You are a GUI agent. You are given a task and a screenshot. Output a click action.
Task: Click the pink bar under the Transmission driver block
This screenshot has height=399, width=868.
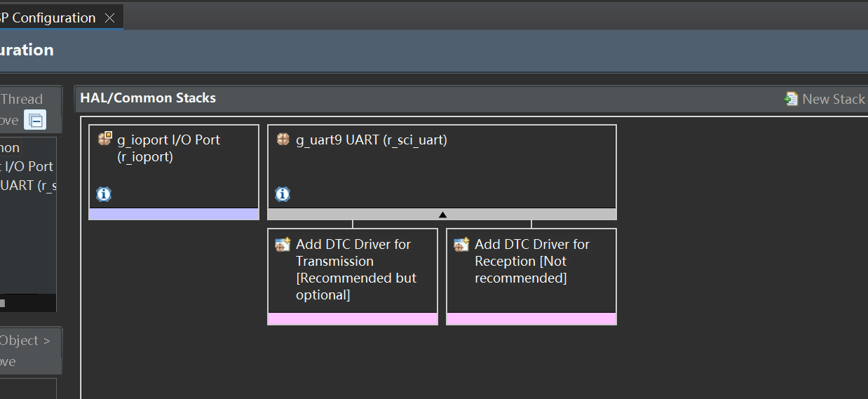point(353,319)
